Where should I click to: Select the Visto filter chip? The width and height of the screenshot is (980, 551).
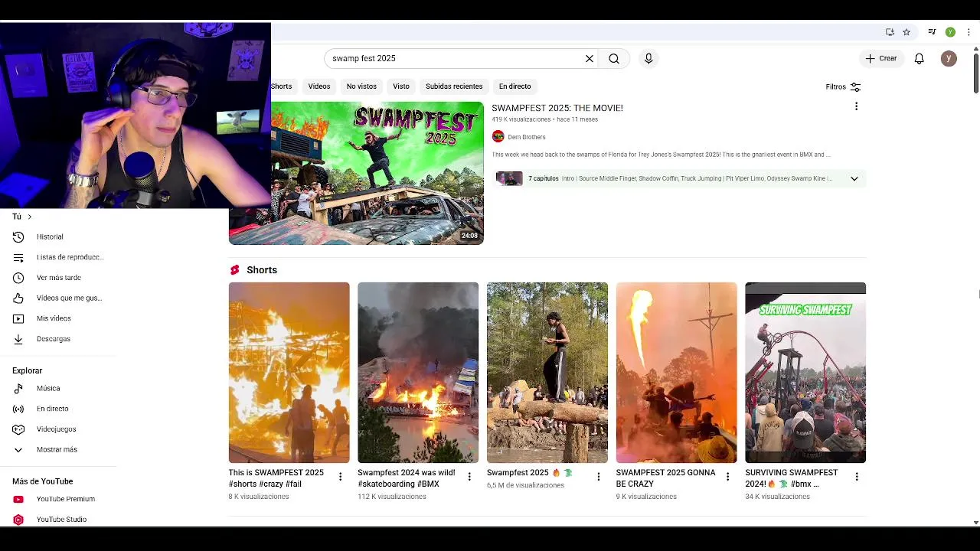[401, 86]
